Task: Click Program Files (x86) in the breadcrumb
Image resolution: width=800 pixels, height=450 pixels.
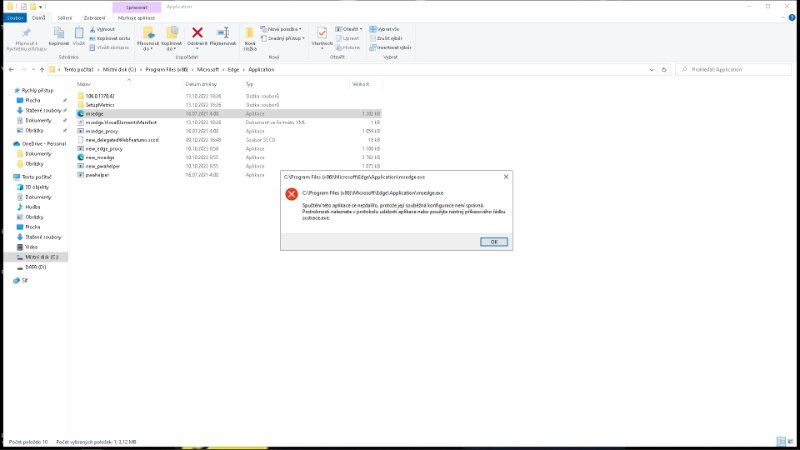Action: coord(166,69)
